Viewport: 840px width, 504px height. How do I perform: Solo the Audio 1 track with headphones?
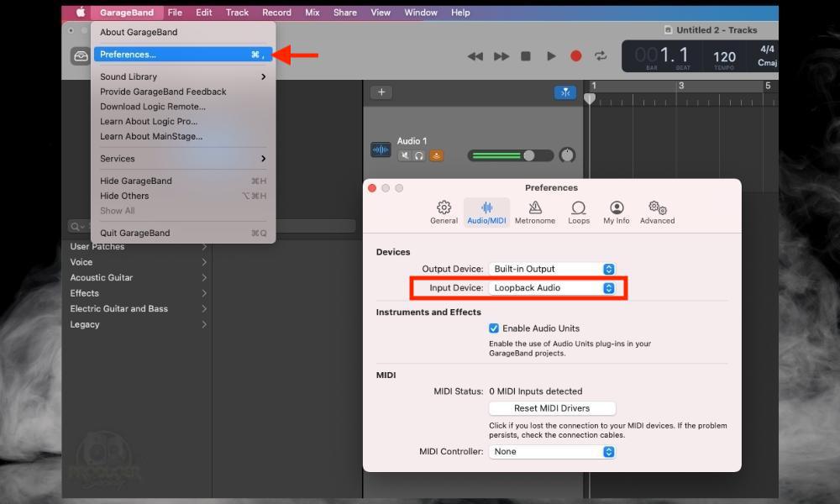419,156
